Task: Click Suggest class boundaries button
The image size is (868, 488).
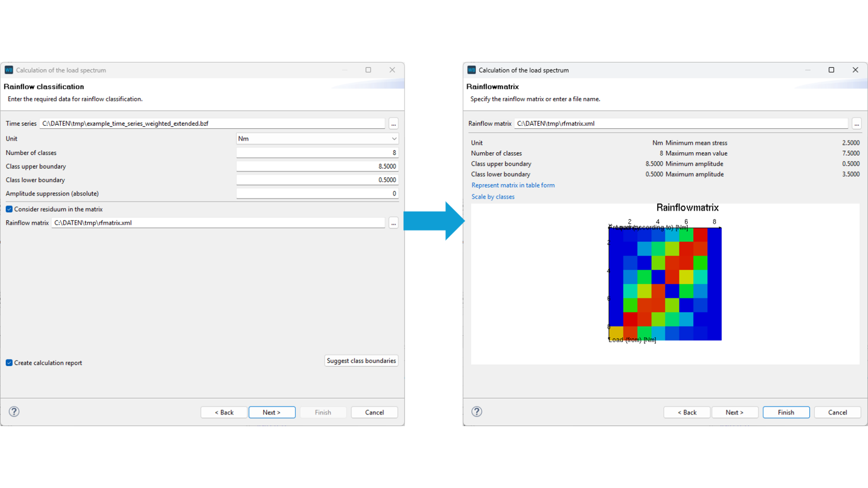Action: click(361, 361)
